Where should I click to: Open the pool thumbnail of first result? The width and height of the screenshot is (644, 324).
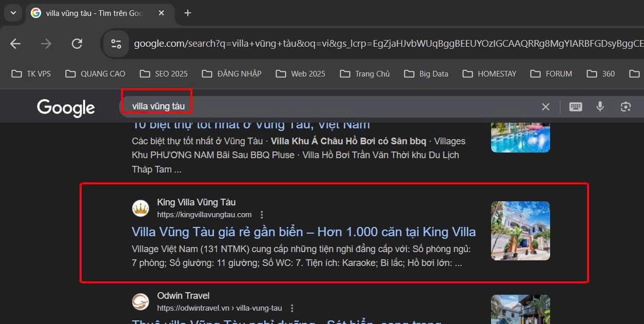tap(520, 137)
